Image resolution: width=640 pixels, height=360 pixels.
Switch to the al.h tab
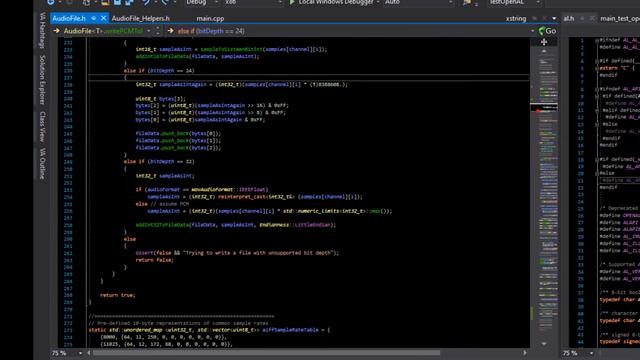[569, 18]
